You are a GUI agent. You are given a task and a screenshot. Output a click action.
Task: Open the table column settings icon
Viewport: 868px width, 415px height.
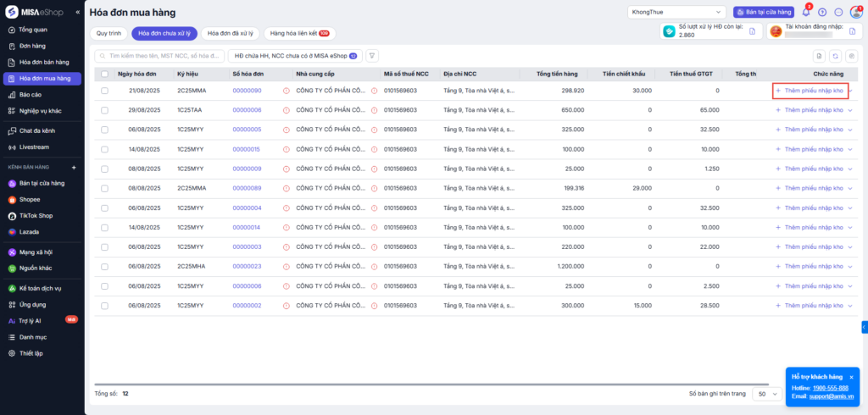[x=851, y=56]
